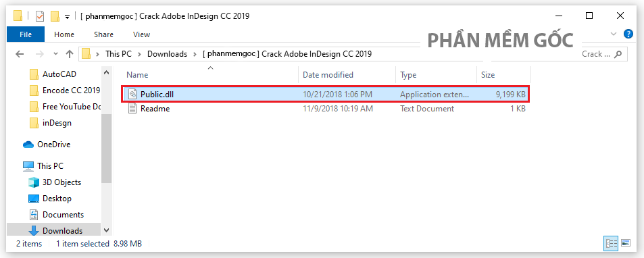The height and width of the screenshot is (258, 644).
Task: Click navigation pane scroll up arrow
Action: tap(106, 72)
